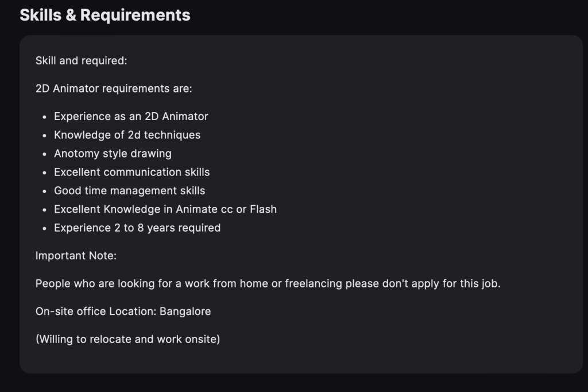Click 'Experience 2 to 8 years required'
This screenshot has width=588, height=392.
pyautogui.click(x=137, y=228)
